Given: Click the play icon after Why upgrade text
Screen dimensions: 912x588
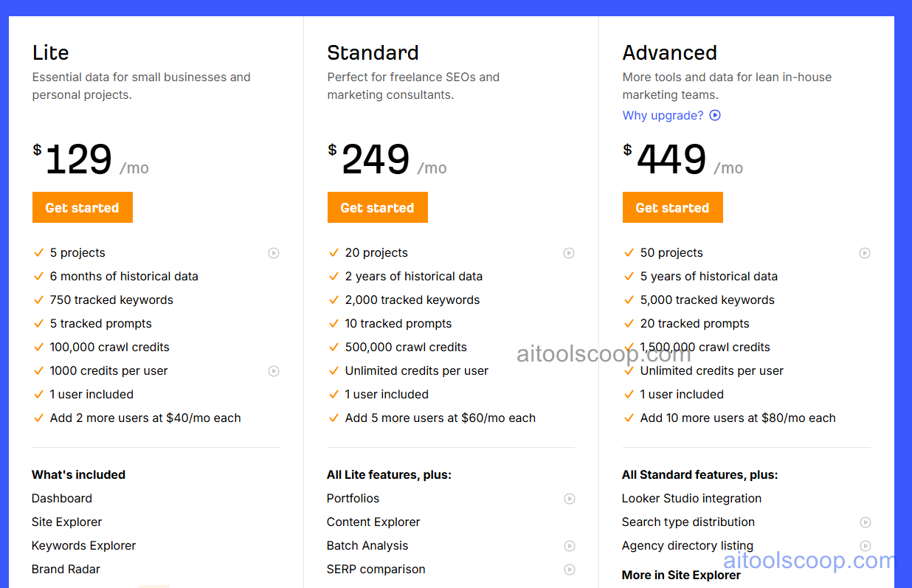Looking at the screenshot, I should point(714,115).
